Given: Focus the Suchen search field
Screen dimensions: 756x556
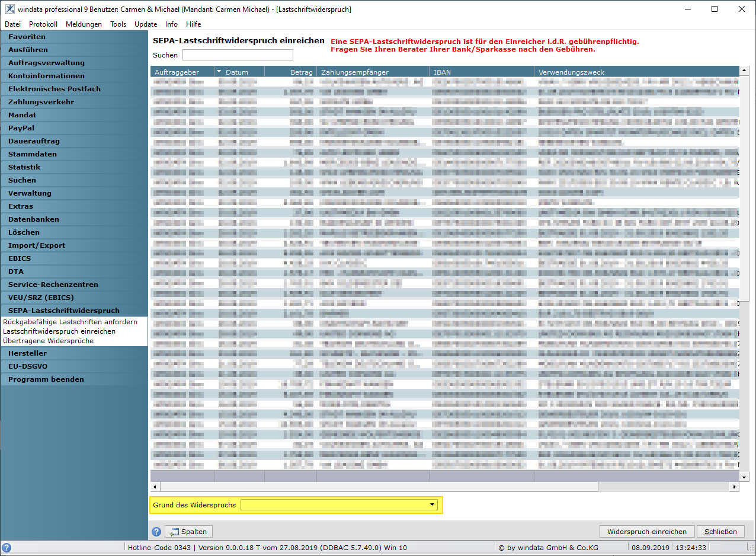Looking at the screenshot, I should 238,55.
